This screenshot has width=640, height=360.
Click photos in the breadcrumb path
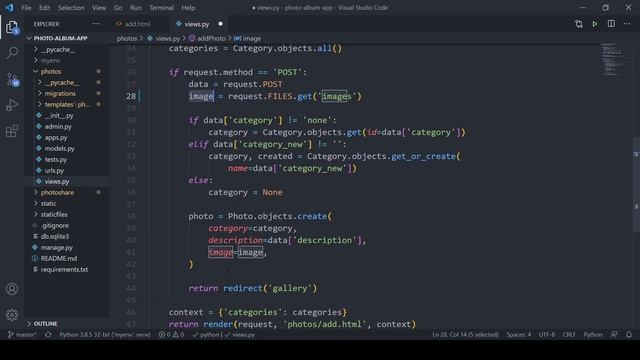(x=127, y=38)
